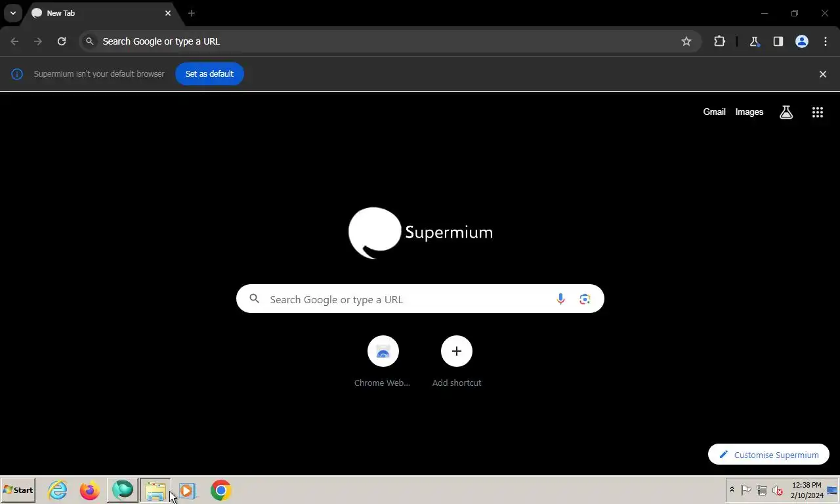Open the clock showing 12:38 PM
Screen dimensions: 840x504
click(x=807, y=490)
